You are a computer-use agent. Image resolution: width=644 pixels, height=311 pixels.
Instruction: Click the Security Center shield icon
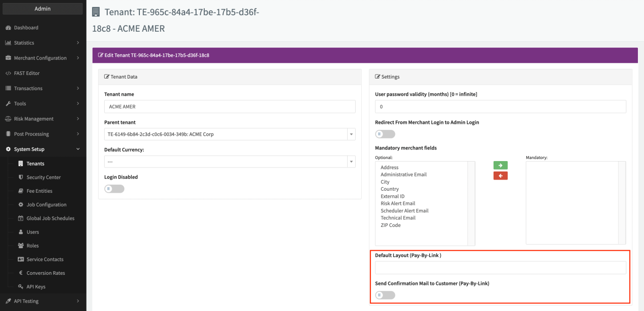[x=21, y=177]
